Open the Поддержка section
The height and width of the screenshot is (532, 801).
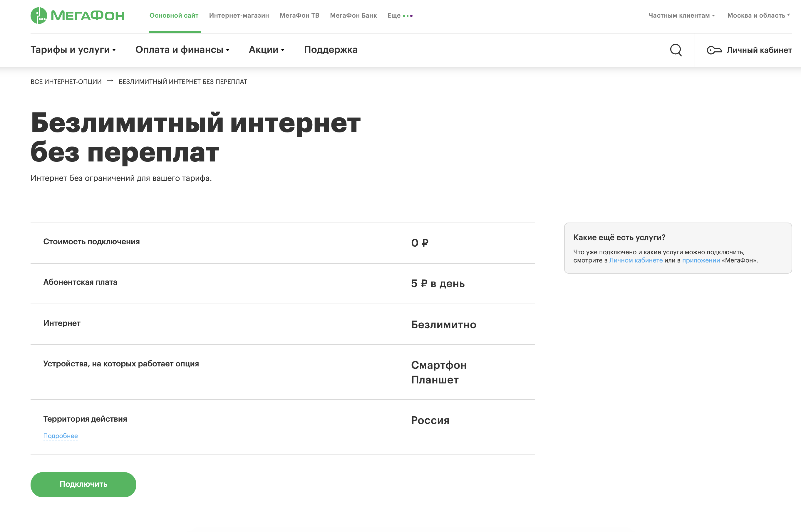click(331, 50)
